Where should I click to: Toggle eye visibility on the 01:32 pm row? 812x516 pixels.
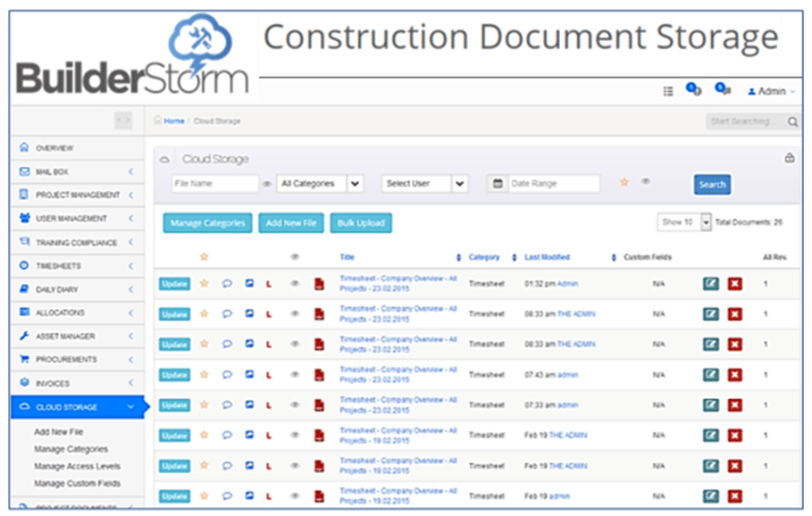pos(295,284)
